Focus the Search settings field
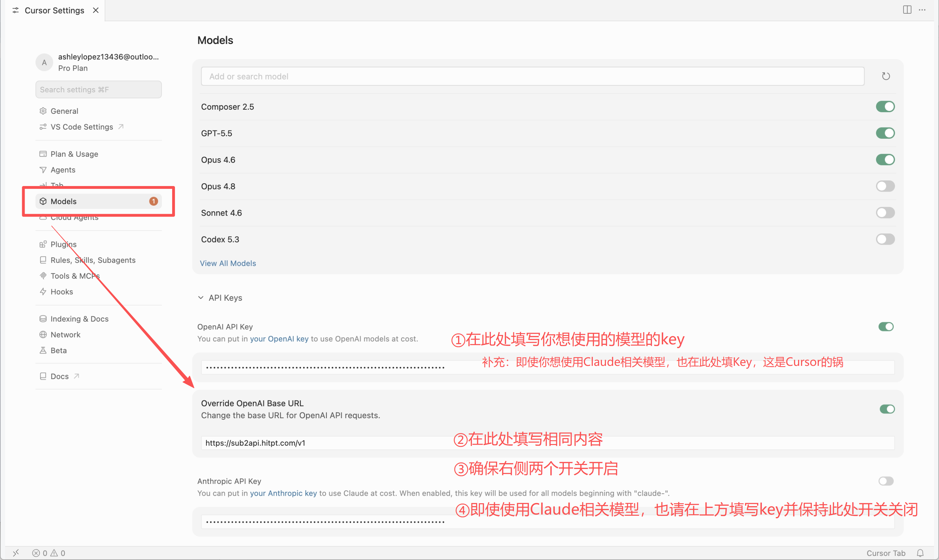 [x=99, y=89]
